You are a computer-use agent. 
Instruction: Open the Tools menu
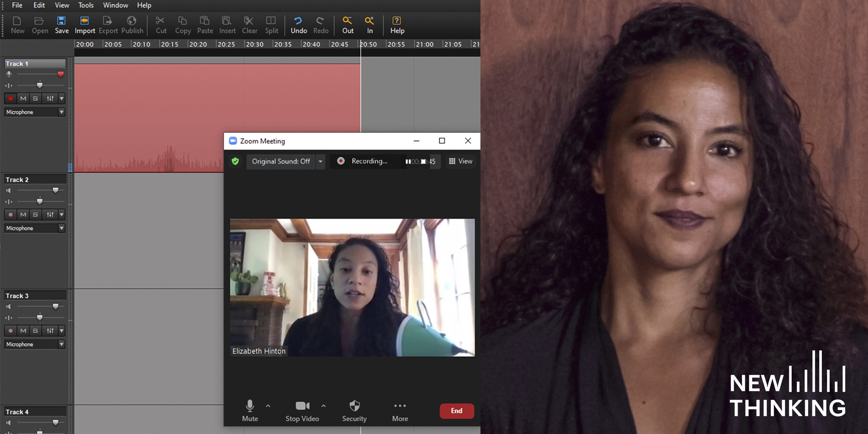(86, 5)
